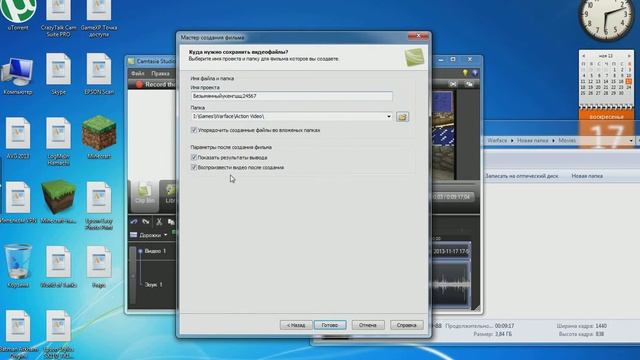
Task: Open the Файл menu in Camtasia
Action: click(138, 73)
